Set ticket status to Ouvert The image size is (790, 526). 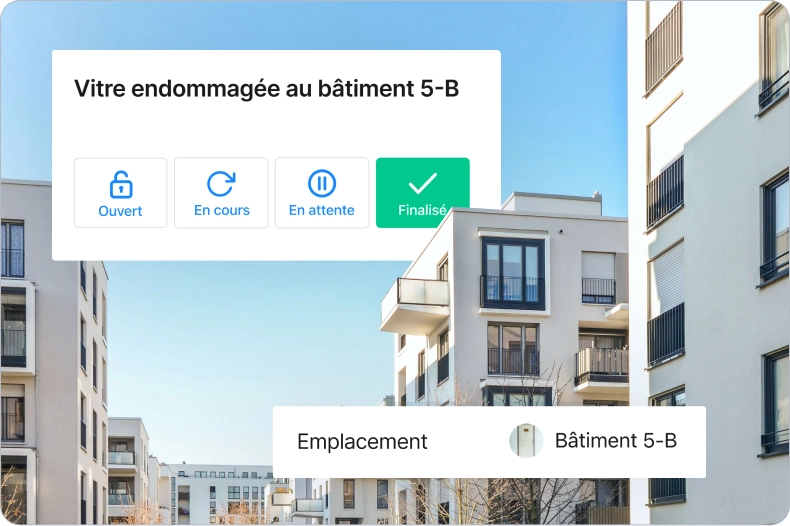tap(120, 193)
